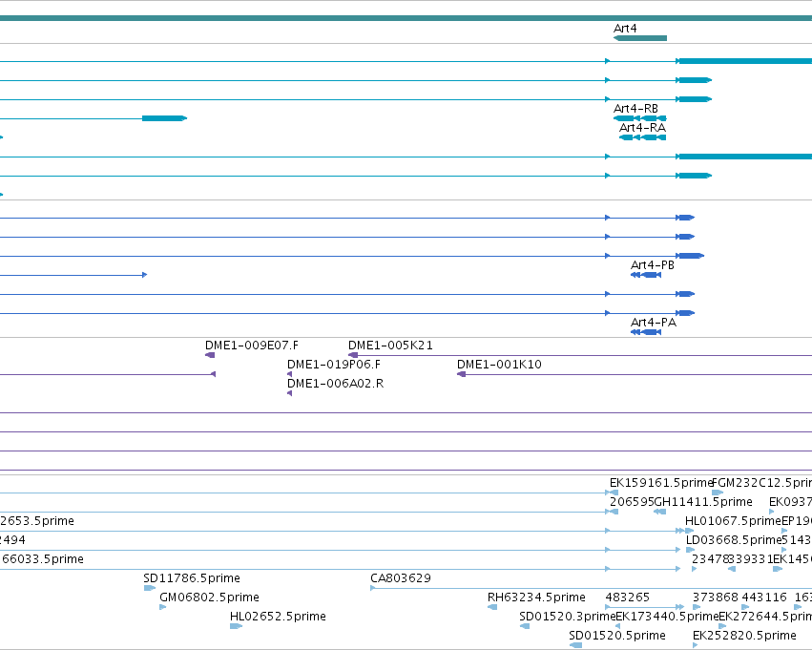
Task: Click the DME1-006A02.R clone label
Action: [x=336, y=384]
